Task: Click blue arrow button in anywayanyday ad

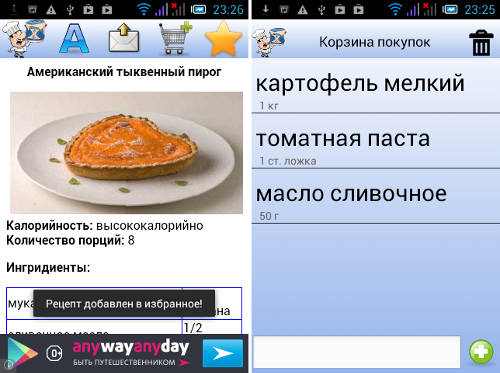Action: coord(223,353)
